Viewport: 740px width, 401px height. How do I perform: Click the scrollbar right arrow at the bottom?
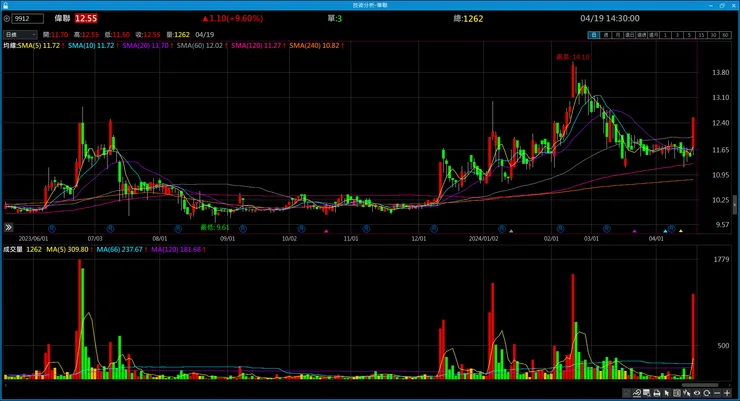[x=732, y=385]
